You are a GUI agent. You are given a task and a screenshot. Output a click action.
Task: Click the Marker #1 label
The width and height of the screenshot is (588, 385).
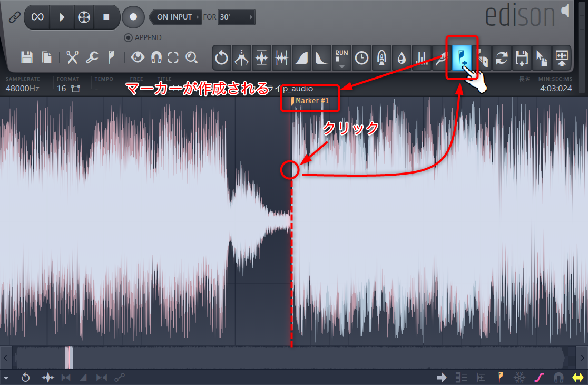pyautogui.click(x=313, y=101)
